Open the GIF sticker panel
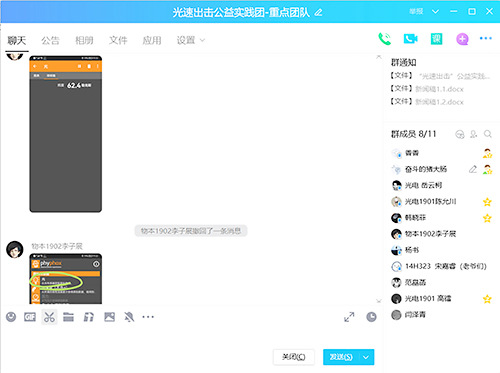This screenshot has width=500, height=373. pos(30,317)
